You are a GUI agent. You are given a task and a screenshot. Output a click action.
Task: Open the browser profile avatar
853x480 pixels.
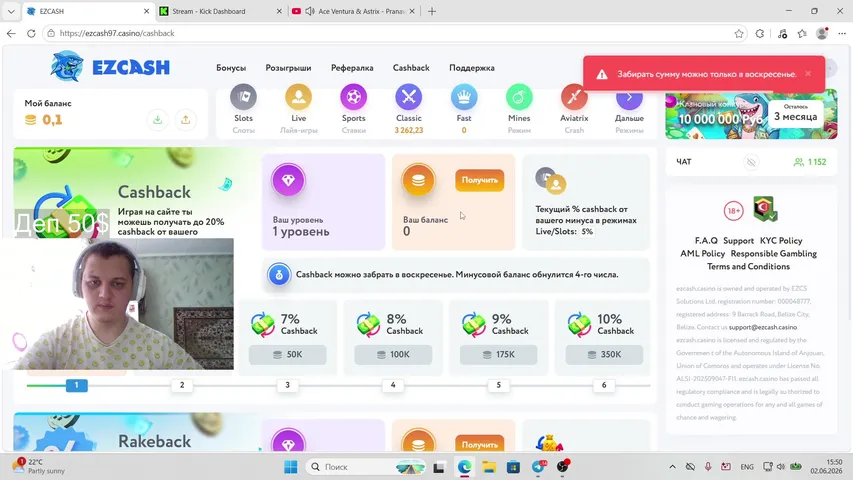[x=822, y=34]
